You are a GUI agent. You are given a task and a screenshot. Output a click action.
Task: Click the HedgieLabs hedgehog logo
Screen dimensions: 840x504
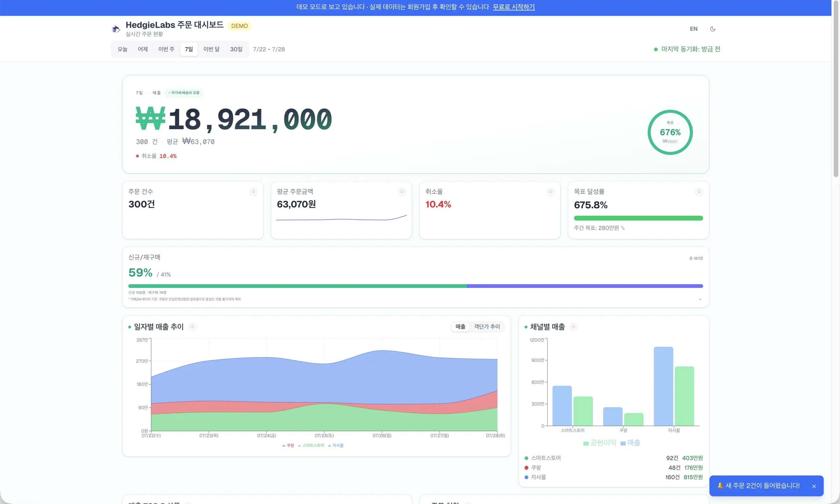click(116, 29)
